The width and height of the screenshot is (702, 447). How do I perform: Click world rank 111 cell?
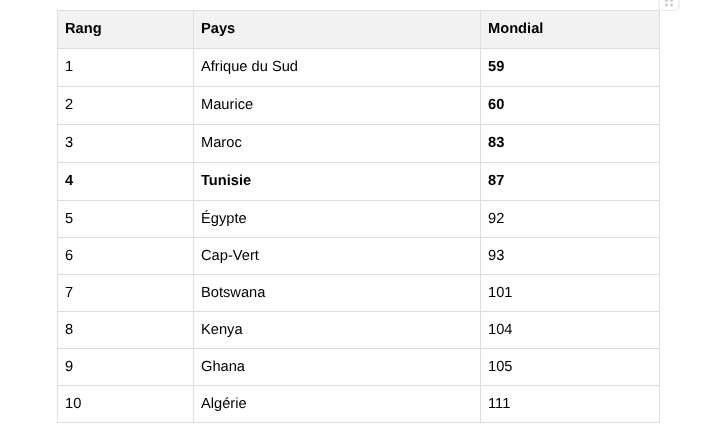[x=499, y=404]
